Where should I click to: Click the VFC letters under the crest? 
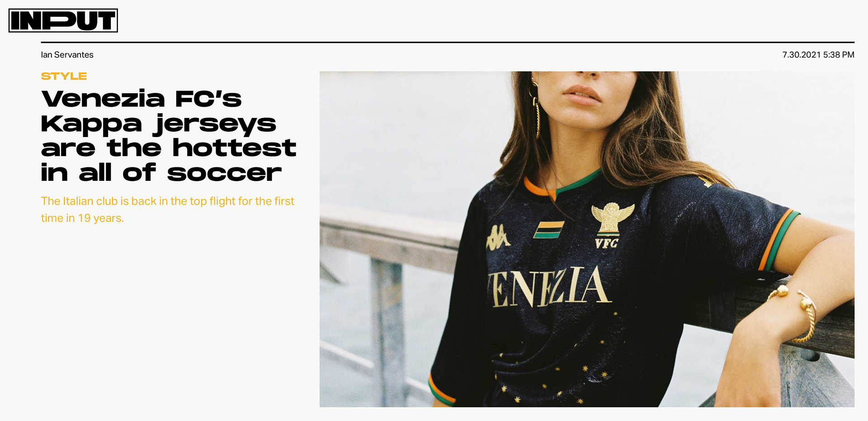[x=606, y=243]
